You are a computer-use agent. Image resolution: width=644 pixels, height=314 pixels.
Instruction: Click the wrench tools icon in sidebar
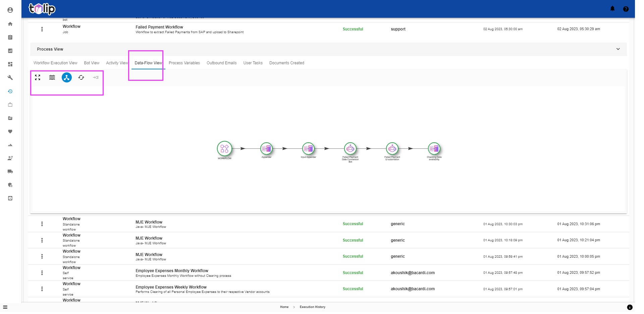(10, 77)
